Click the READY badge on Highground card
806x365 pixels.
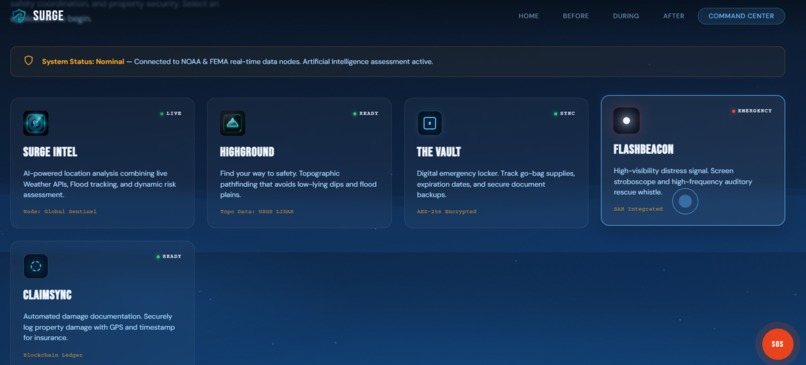pyautogui.click(x=365, y=114)
